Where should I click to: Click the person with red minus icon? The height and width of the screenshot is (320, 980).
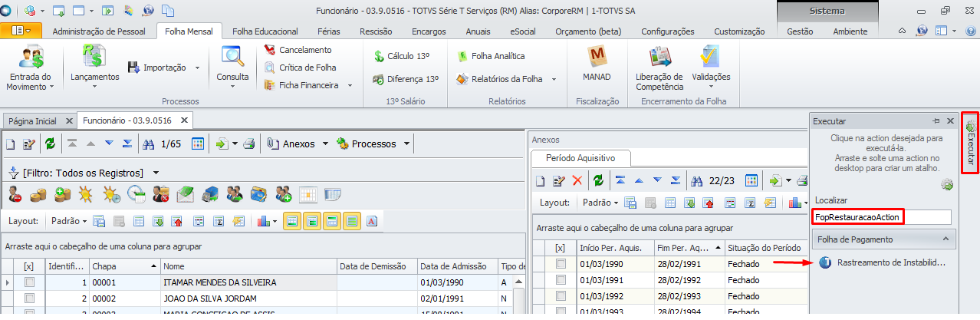click(15, 194)
